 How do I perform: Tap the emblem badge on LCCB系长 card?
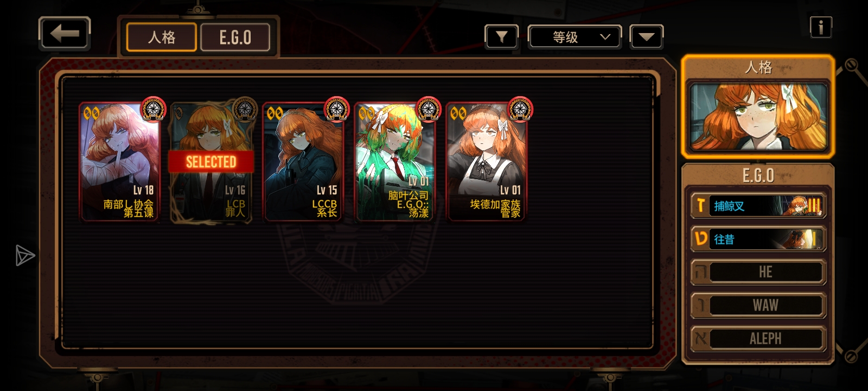point(337,110)
